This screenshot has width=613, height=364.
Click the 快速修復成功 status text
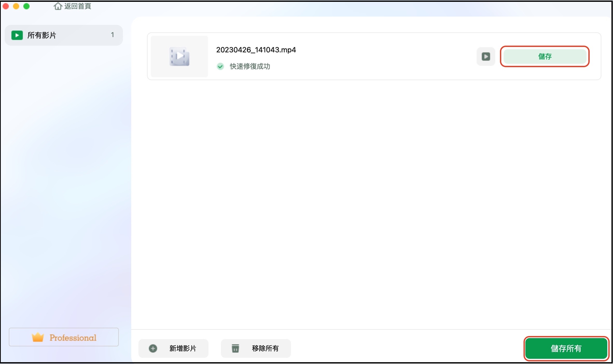[250, 66]
